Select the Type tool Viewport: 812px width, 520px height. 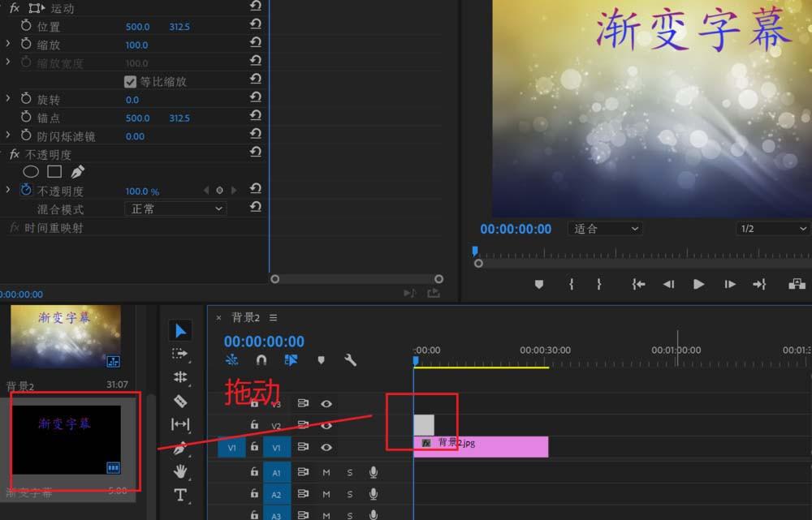click(180, 495)
